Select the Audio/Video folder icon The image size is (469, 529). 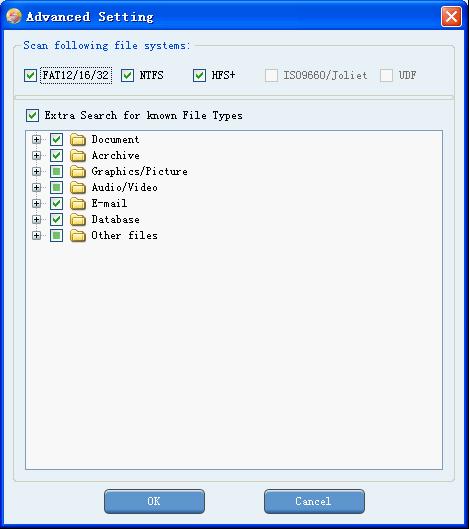78,188
